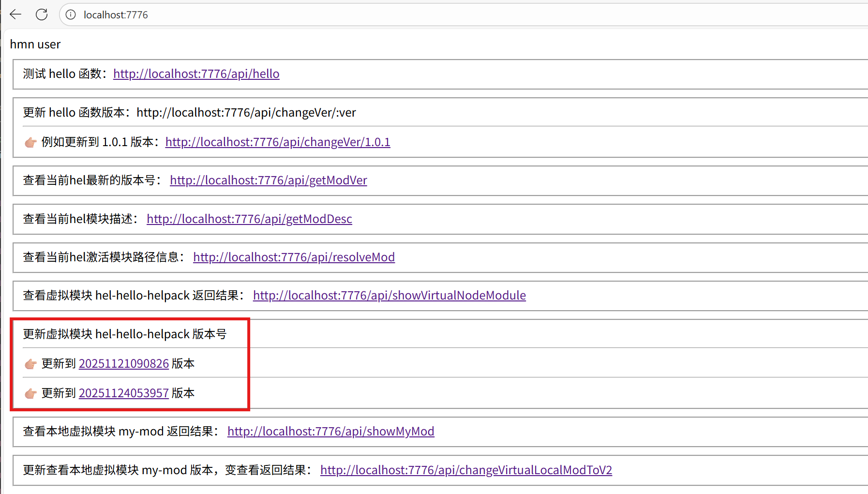Open the changeVer/1.0.1 link
Screen dimensions: 868x494
[277, 142]
